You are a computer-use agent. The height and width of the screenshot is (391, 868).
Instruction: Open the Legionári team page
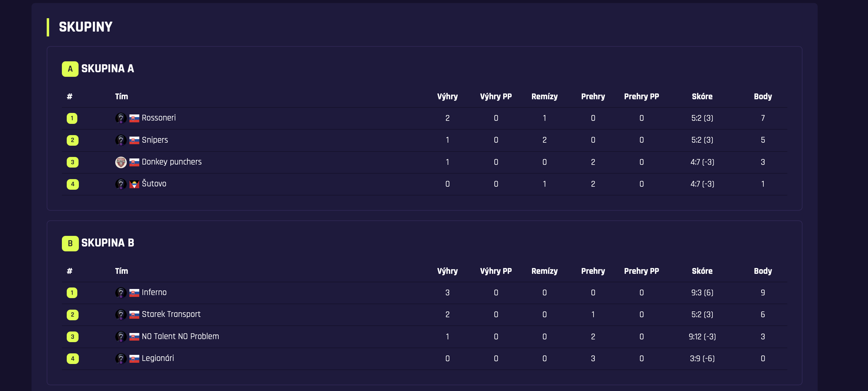(158, 358)
